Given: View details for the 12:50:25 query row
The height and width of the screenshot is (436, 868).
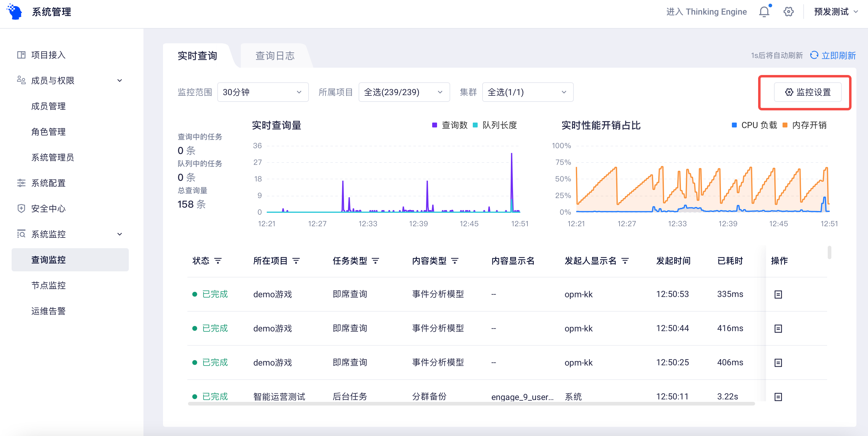Looking at the screenshot, I should point(778,363).
